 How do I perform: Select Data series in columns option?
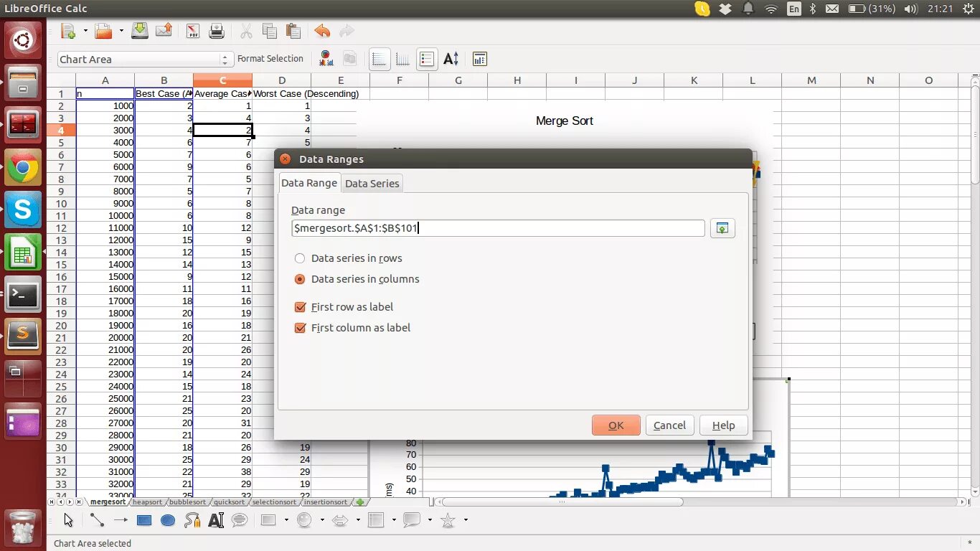357,279
